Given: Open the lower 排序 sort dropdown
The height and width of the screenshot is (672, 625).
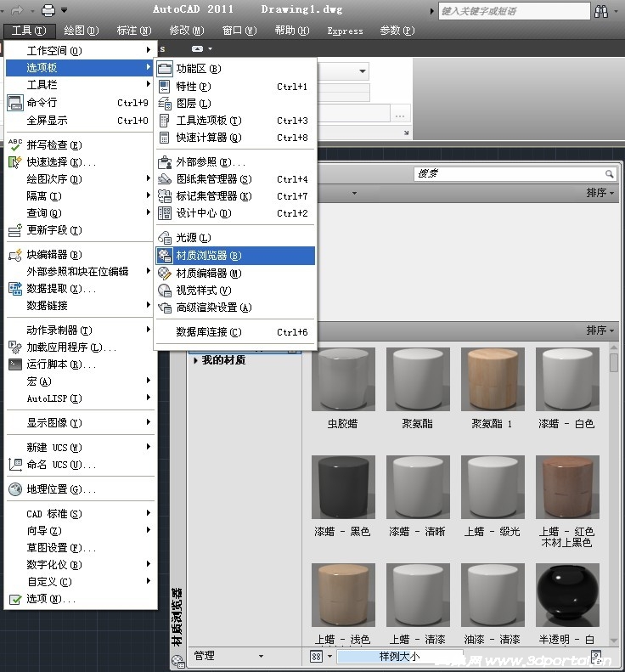Looking at the screenshot, I should click(x=600, y=330).
